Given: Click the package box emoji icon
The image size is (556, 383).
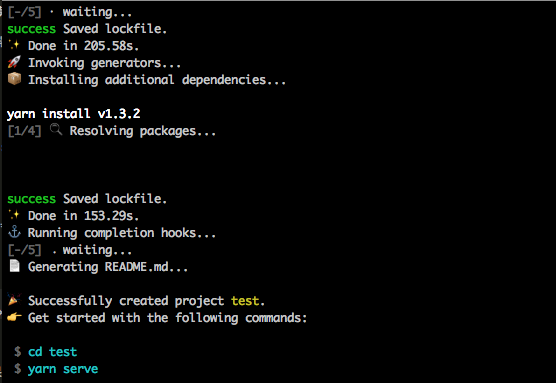Looking at the screenshot, I should pos(14,79).
